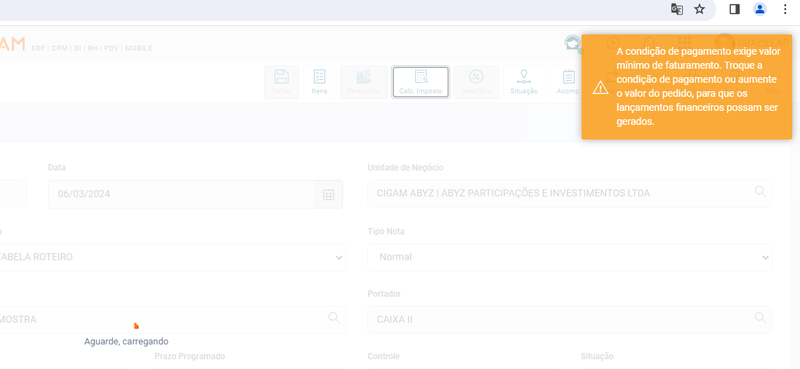This screenshot has height=369, width=800.
Task: Click the 'Aguarde, carregando' loading text
Action: [126, 341]
